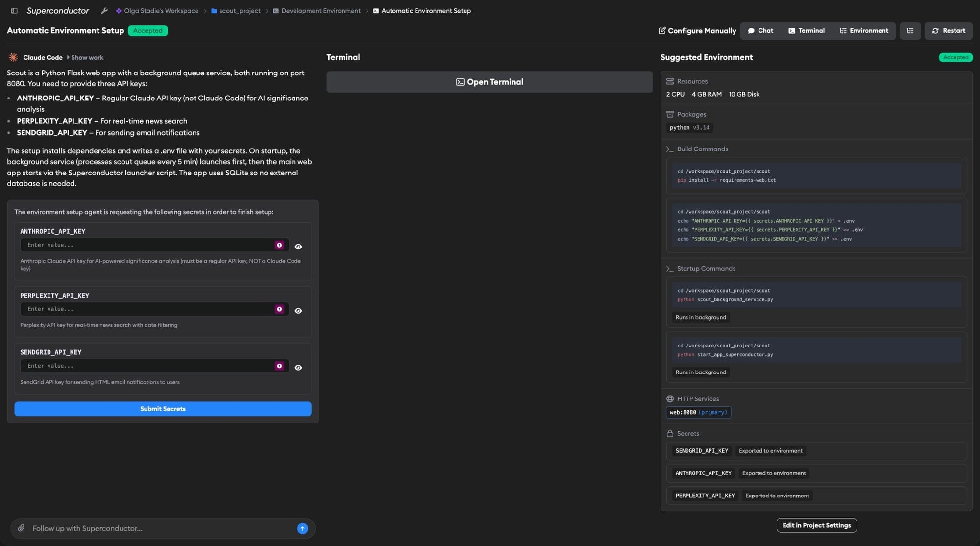Switch to the Chat tab
Viewport: 980px width, 546px height.
click(x=760, y=31)
